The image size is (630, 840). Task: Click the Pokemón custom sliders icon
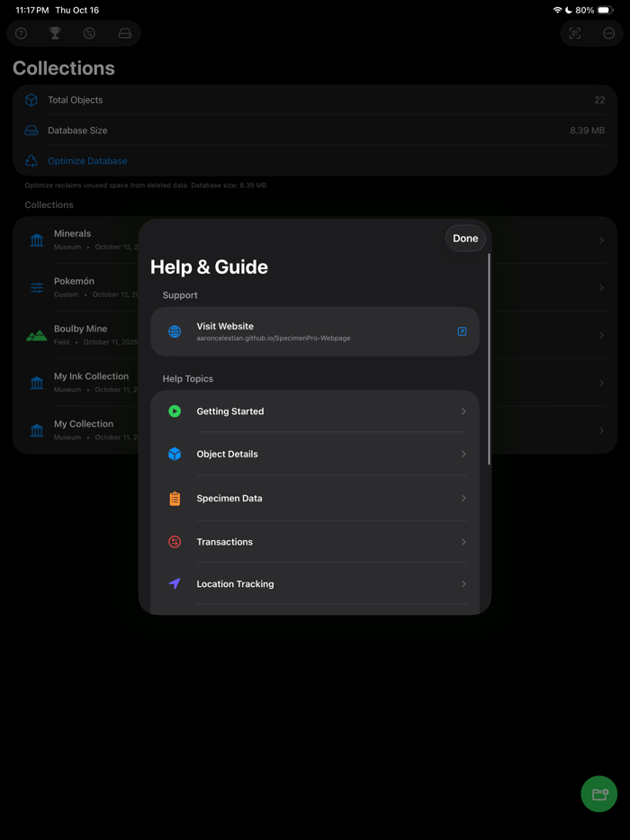click(37, 288)
